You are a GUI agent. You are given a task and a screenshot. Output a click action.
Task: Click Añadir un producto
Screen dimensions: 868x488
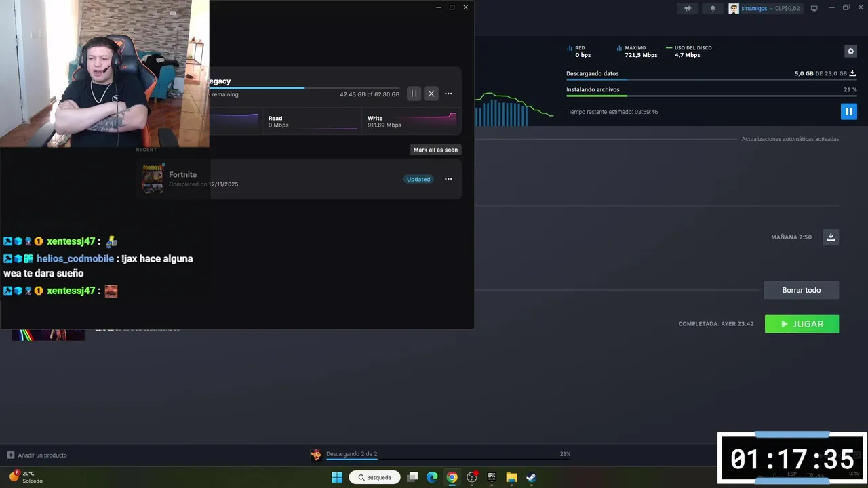click(x=37, y=455)
